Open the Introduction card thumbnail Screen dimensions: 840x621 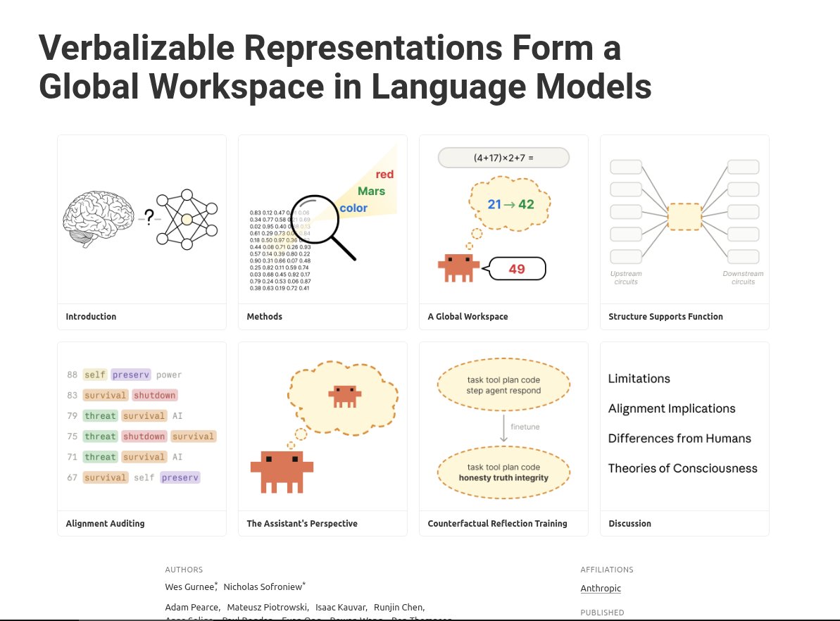click(x=142, y=220)
